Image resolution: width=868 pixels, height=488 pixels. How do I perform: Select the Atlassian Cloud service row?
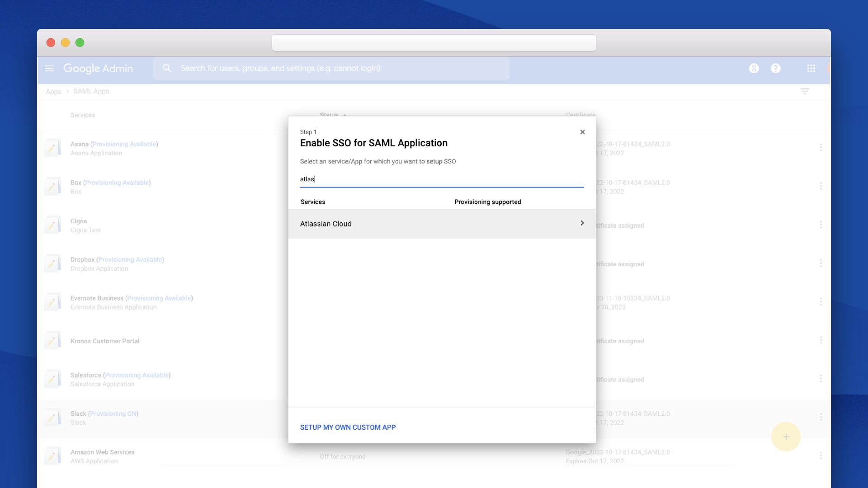442,224
